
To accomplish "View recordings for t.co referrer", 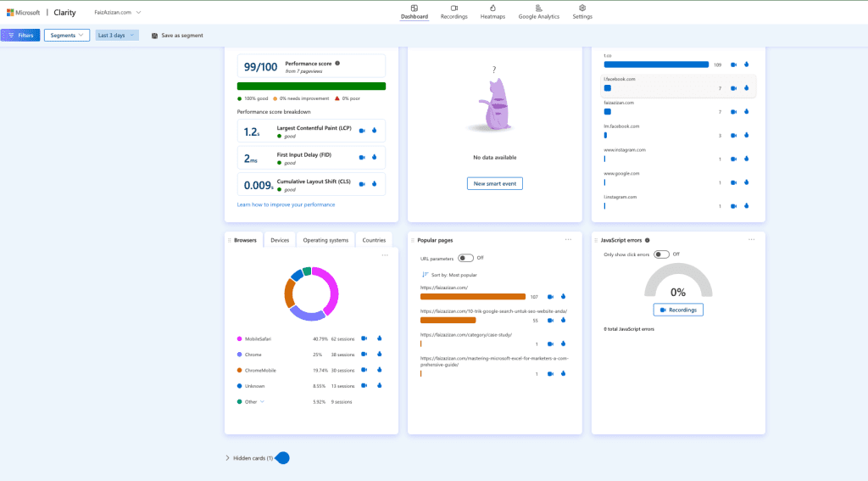I will [x=734, y=64].
